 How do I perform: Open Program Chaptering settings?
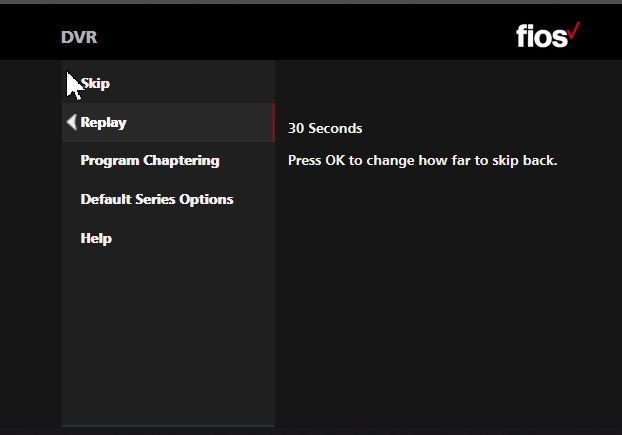click(150, 161)
